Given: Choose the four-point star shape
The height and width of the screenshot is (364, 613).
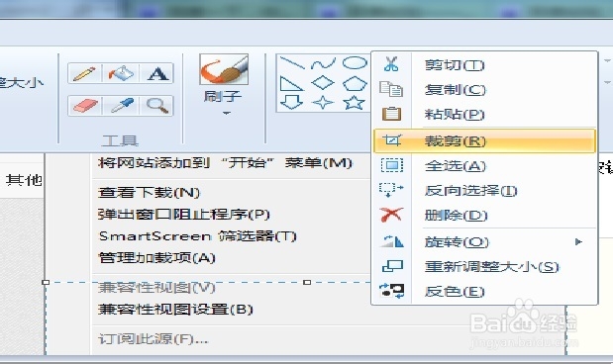Looking at the screenshot, I should coord(323,103).
